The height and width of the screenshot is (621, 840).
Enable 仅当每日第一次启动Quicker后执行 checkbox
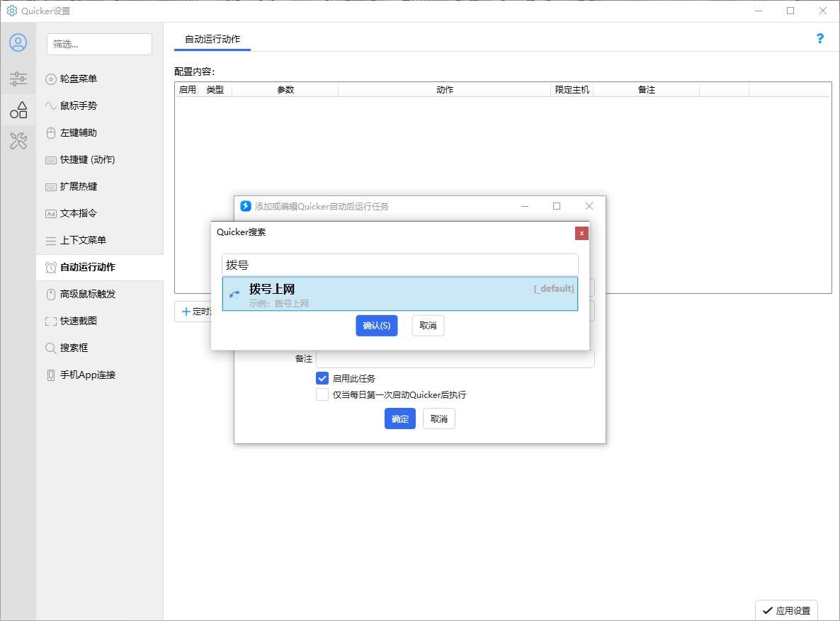tap(322, 394)
